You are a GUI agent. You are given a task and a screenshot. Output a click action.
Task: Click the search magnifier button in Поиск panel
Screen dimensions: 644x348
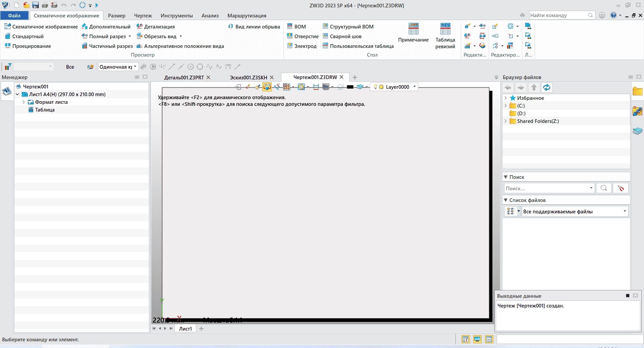(604, 188)
